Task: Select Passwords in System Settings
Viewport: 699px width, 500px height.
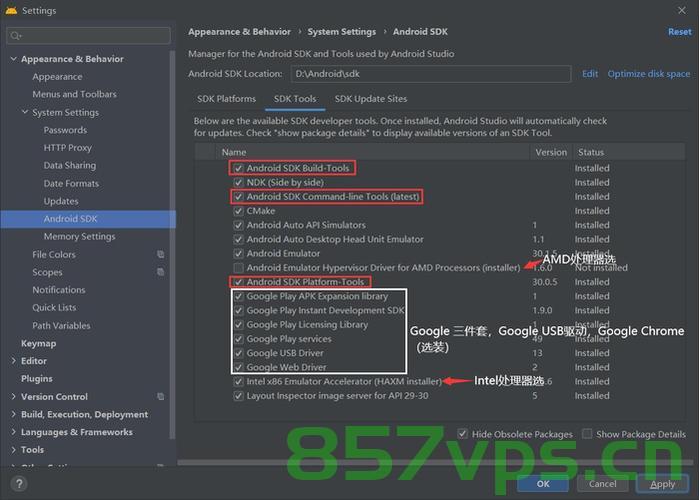Action: click(x=65, y=130)
